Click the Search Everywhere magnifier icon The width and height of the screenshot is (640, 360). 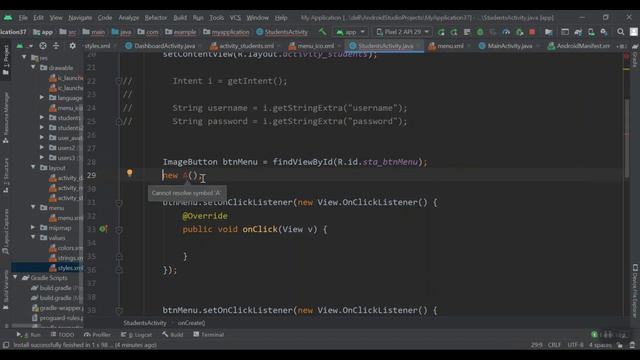pyautogui.click(x=620, y=32)
